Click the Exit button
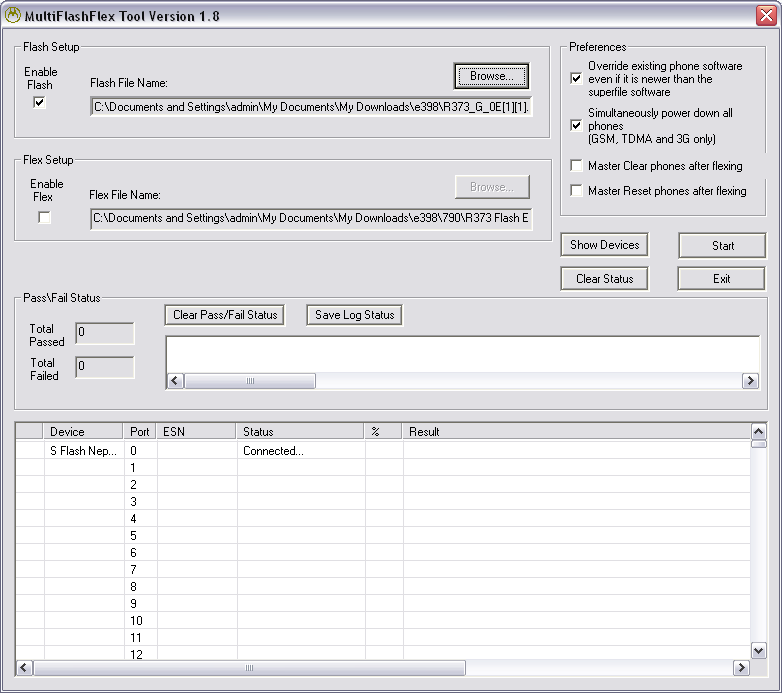 [x=721, y=279]
